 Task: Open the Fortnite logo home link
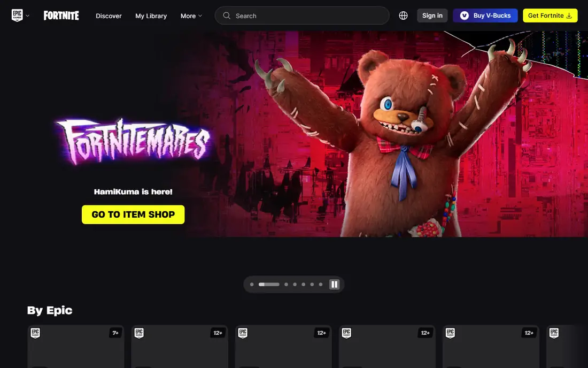(x=61, y=16)
